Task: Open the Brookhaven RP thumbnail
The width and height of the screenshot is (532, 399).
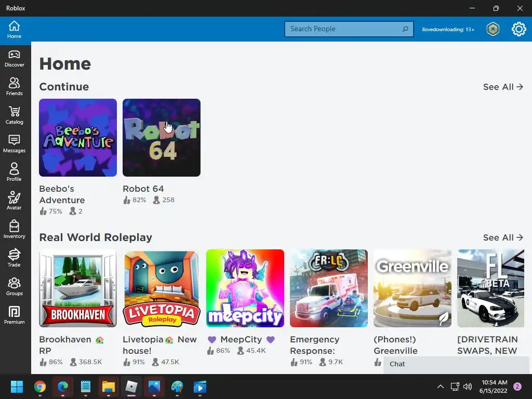Action: 78,288
